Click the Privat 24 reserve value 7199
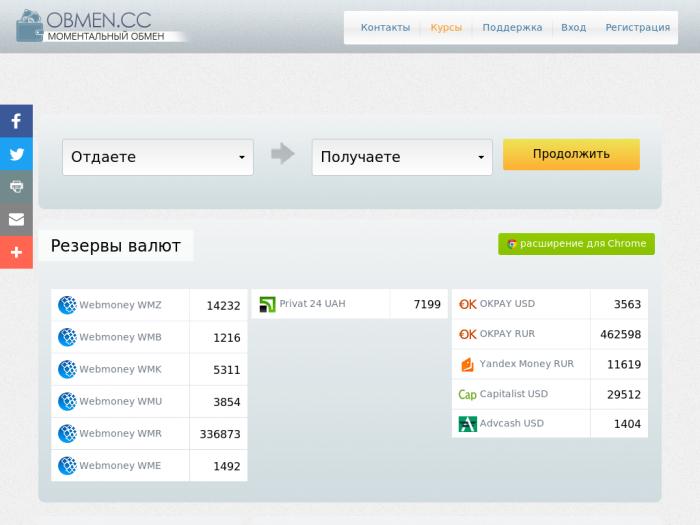700x525 pixels. 427,304
